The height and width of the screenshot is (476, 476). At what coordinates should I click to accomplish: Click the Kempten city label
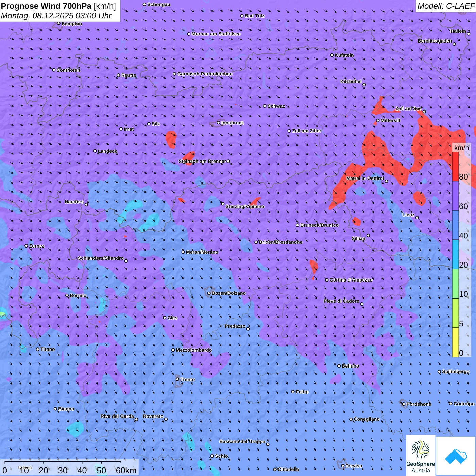coord(72,23)
